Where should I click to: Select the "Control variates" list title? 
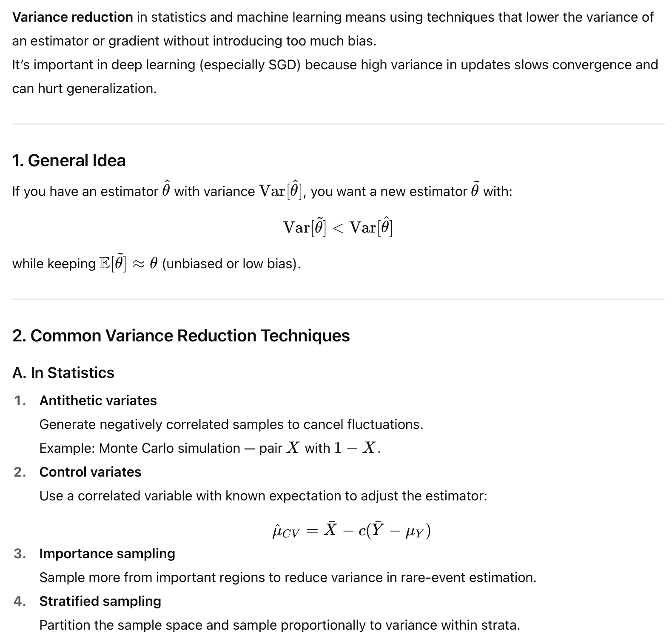coord(90,472)
